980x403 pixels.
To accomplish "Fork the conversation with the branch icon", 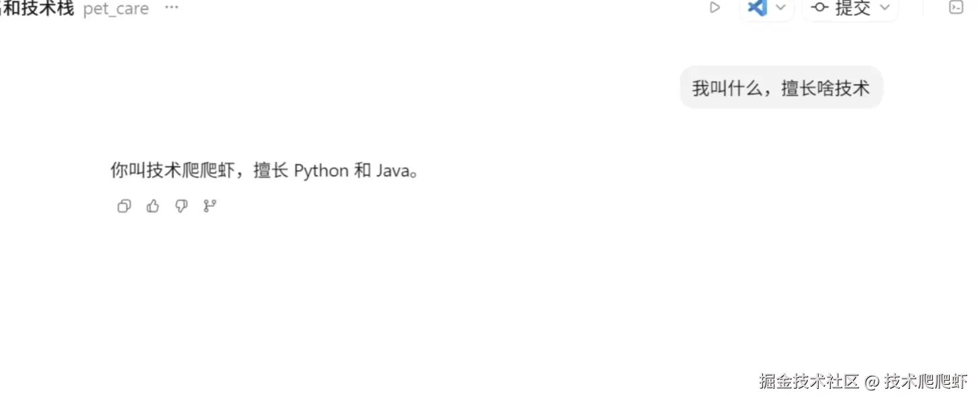I will [x=210, y=206].
